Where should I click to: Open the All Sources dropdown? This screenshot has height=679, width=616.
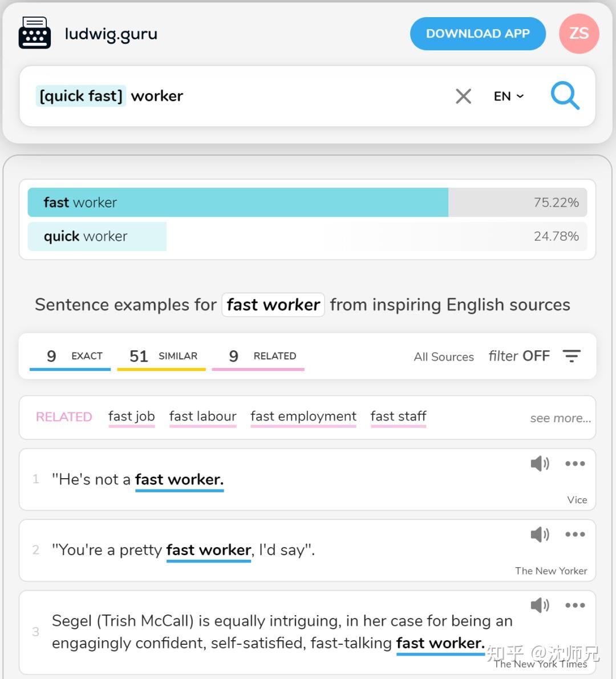444,357
